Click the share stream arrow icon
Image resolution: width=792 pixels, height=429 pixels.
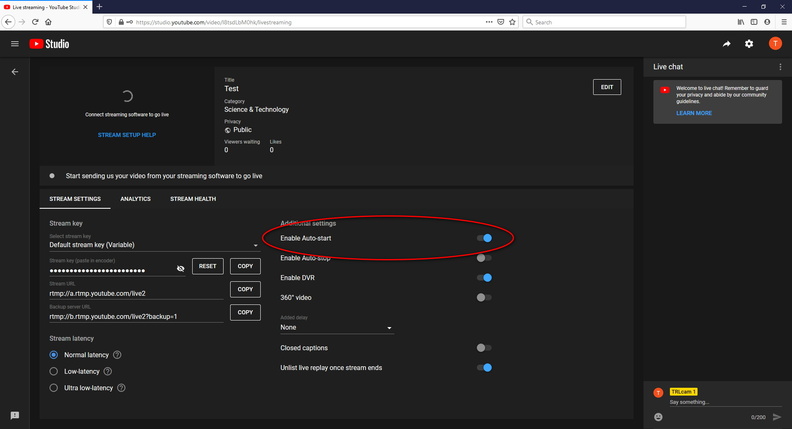pyautogui.click(x=726, y=44)
